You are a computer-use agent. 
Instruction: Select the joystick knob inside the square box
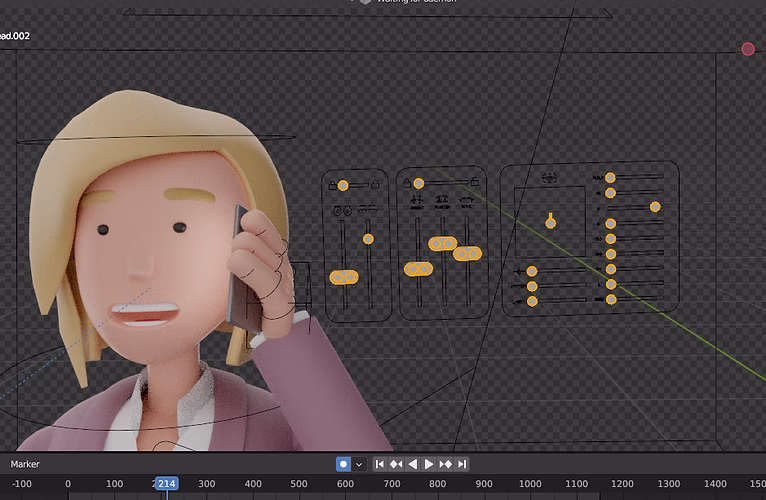(551, 222)
